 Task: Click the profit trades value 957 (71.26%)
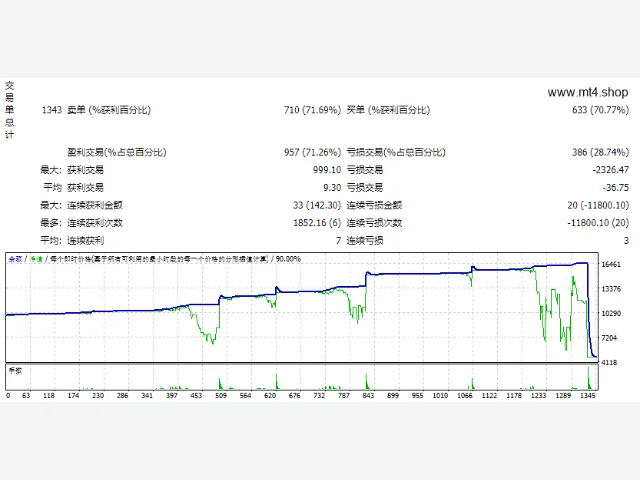pyautogui.click(x=312, y=152)
